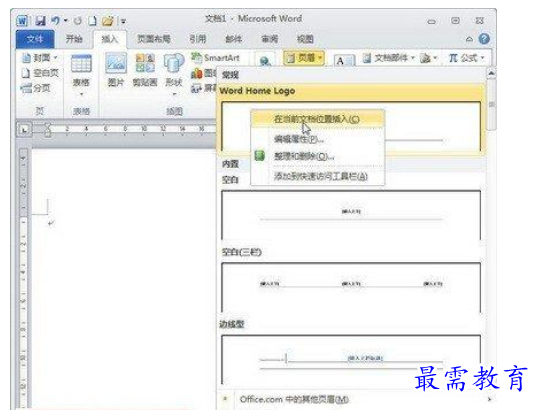Click the 内置 gallery category label
The image size is (536, 410).
(230, 164)
